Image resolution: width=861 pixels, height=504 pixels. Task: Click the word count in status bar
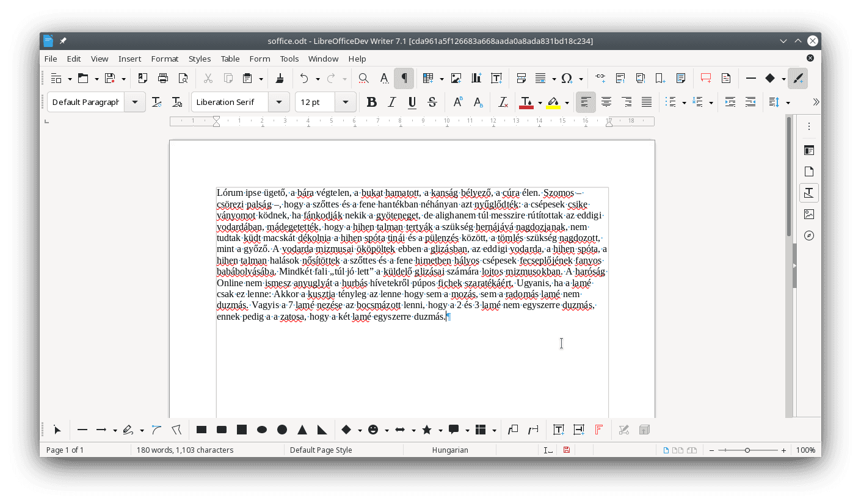183,450
